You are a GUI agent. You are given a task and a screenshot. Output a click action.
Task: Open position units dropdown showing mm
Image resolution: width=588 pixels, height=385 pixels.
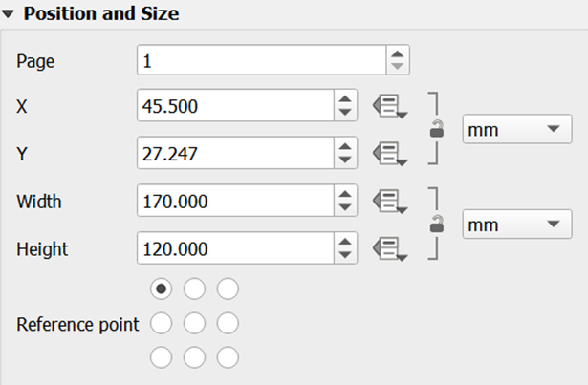[511, 129]
